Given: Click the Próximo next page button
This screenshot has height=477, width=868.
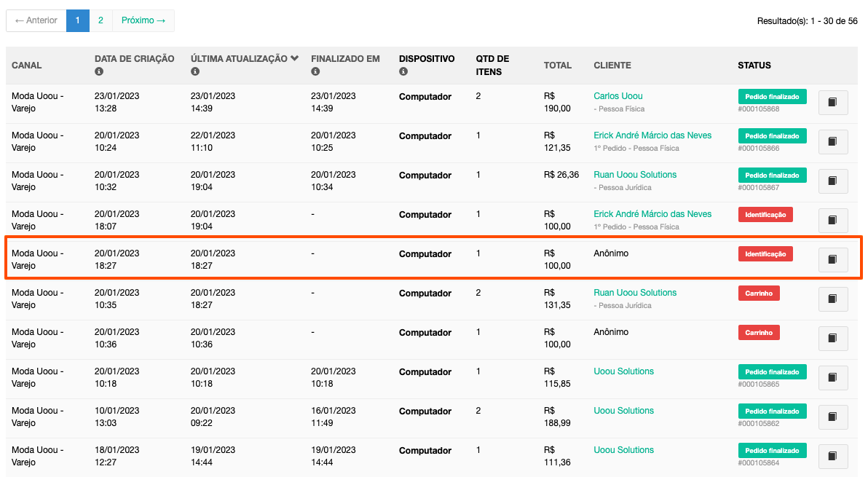Looking at the screenshot, I should [143, 20].
